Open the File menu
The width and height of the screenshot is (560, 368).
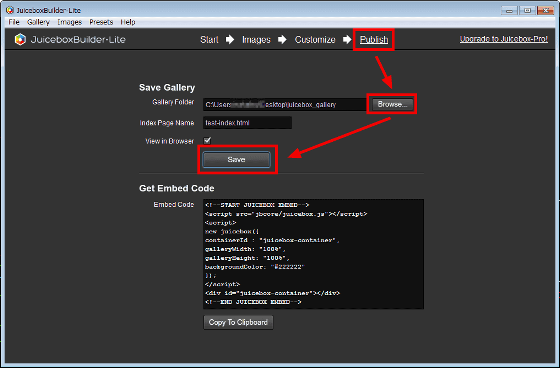coord(14,22)
